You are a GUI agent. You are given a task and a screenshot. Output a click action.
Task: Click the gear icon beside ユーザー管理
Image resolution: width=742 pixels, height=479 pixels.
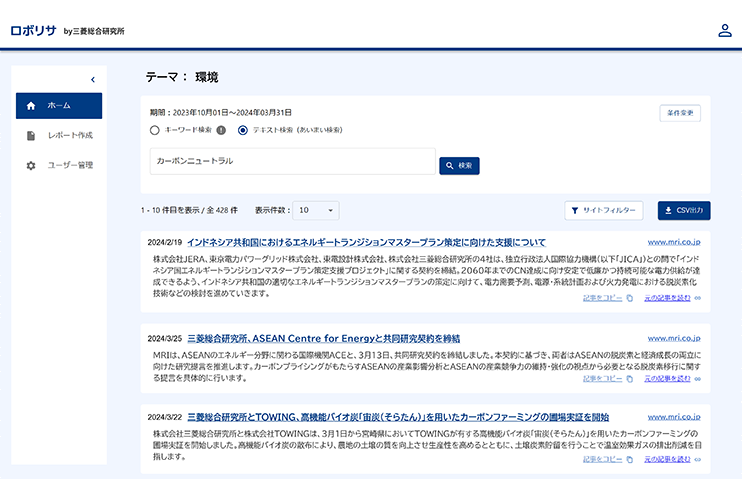pos(31,166)
